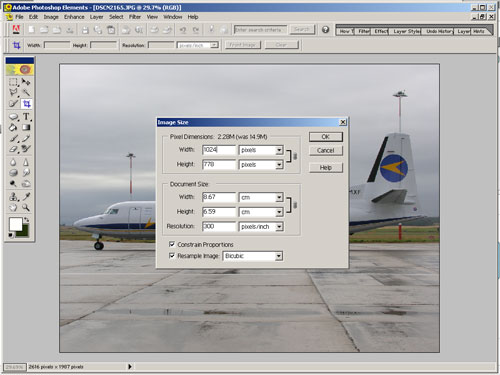500x375 pixels.
Task: Click the foreground color swatch
Action: coord(15,224)
